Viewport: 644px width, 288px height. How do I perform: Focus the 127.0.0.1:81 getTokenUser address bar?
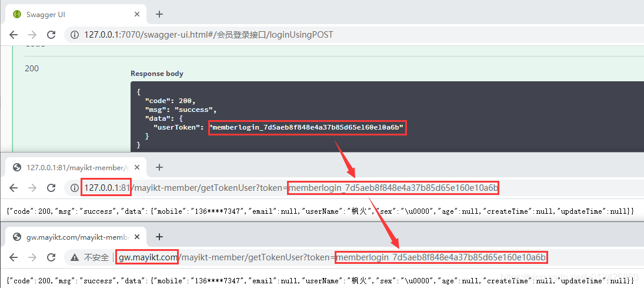coord(353,188)
